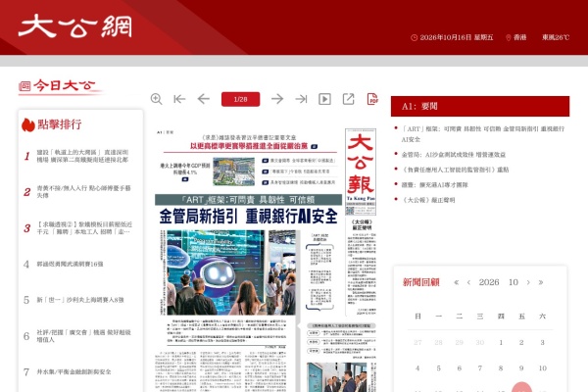Click the aerial photo thumbnail on page top

click(x=233, y=171)
